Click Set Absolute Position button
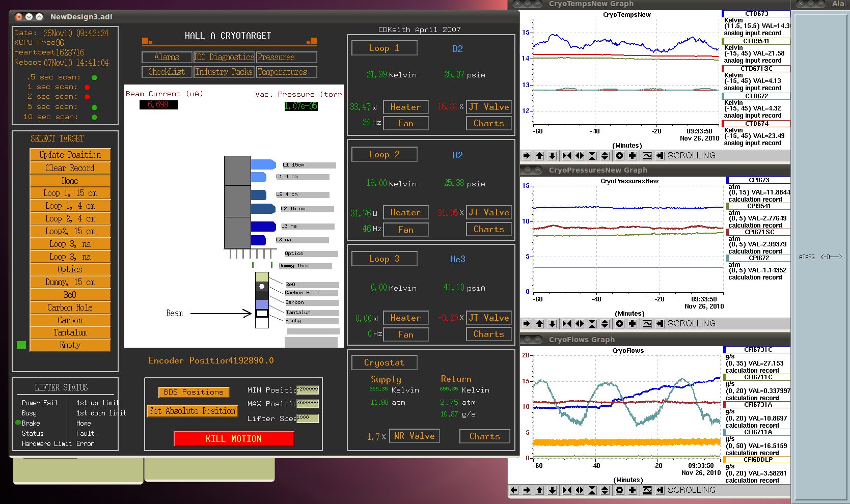850x504 pixels. click(193, 411)
